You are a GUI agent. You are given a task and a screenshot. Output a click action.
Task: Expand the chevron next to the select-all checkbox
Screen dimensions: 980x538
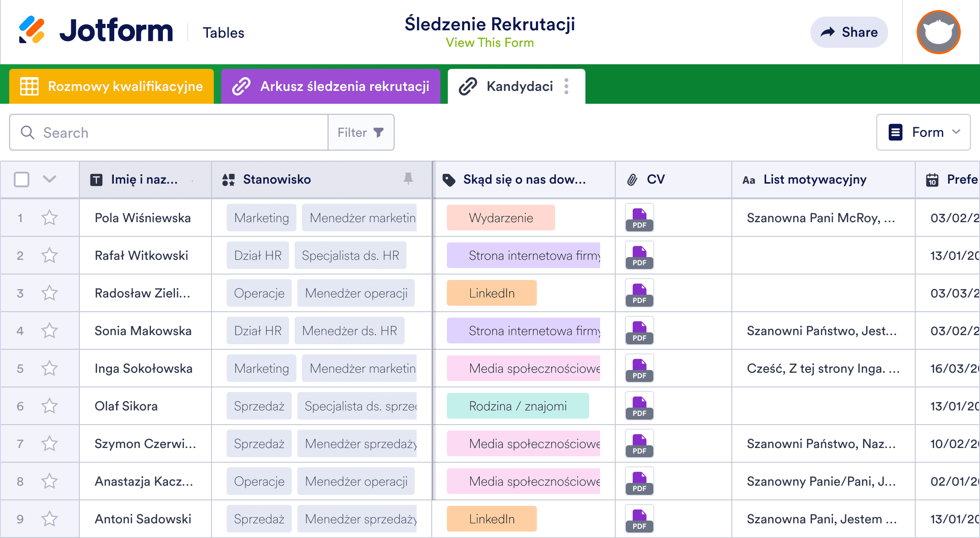point(50,179)
